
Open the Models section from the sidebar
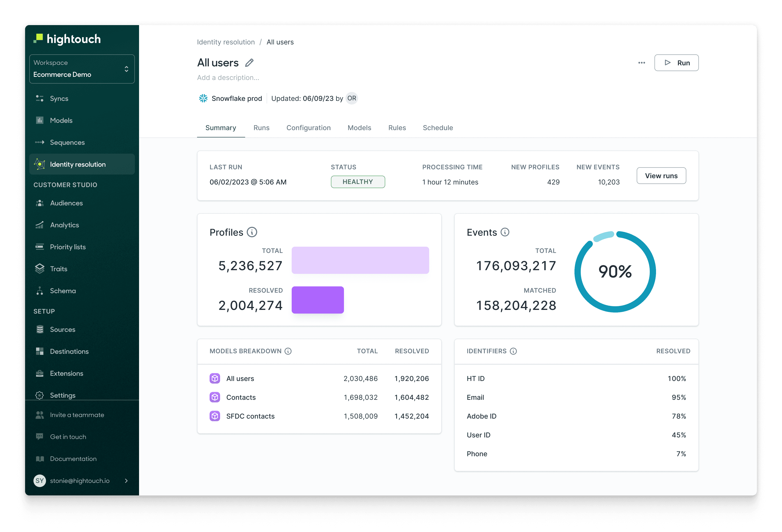pos(61,120)
